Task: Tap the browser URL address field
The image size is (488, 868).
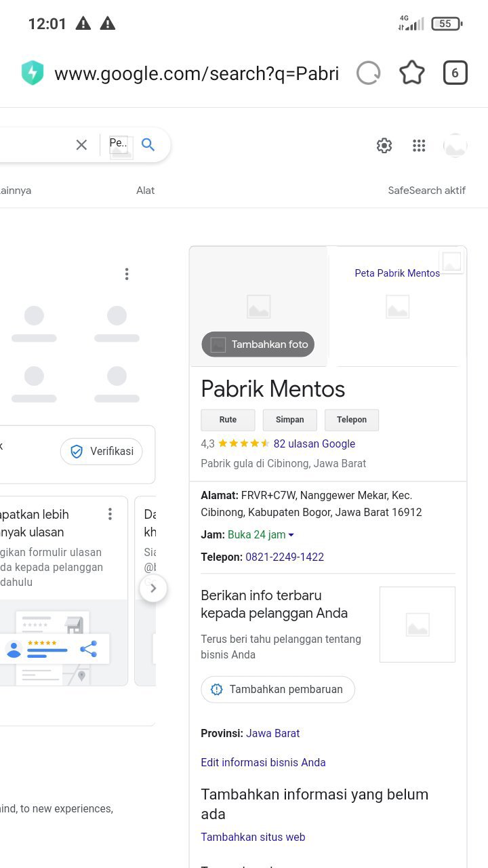Action: (x=197, y=73)
